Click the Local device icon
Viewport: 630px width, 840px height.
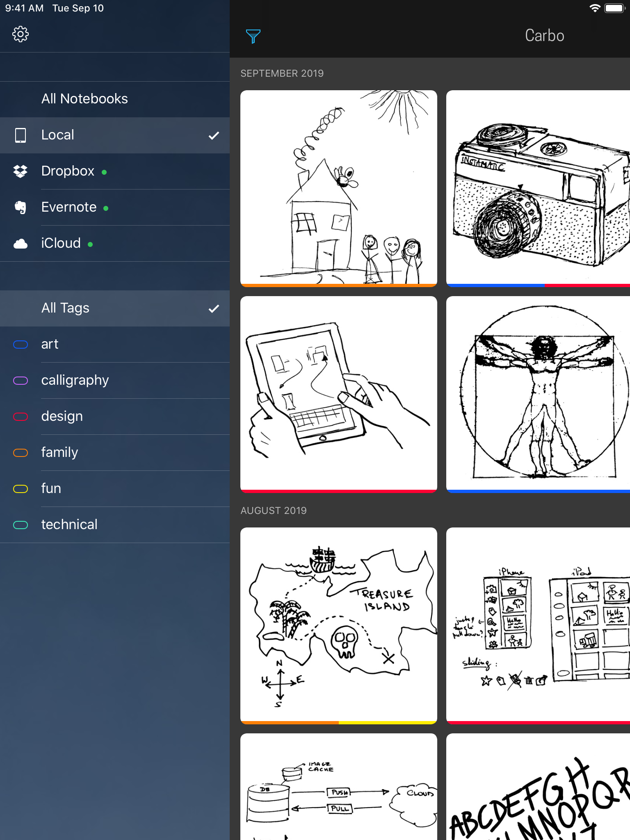(21, 135)
